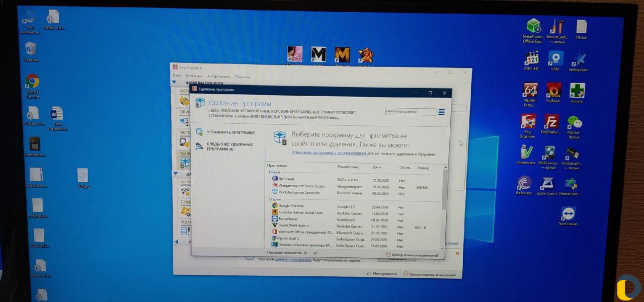
Task: Select Microsoft Office стандартный row
Action: point(354,233)
